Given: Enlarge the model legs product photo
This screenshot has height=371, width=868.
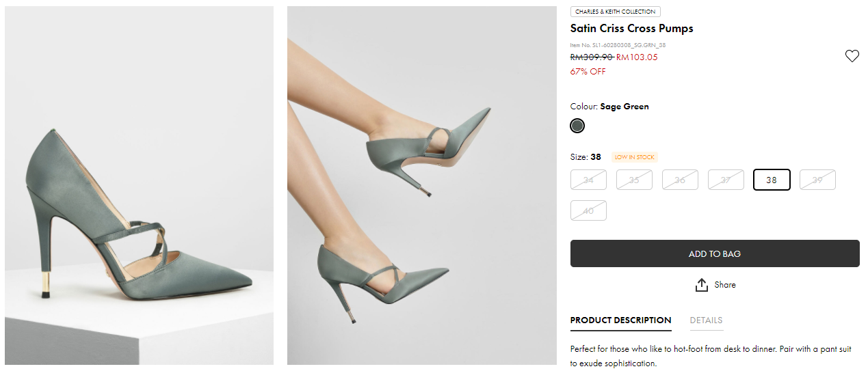Looking at the screenshot, I should [x=421, y=185].
